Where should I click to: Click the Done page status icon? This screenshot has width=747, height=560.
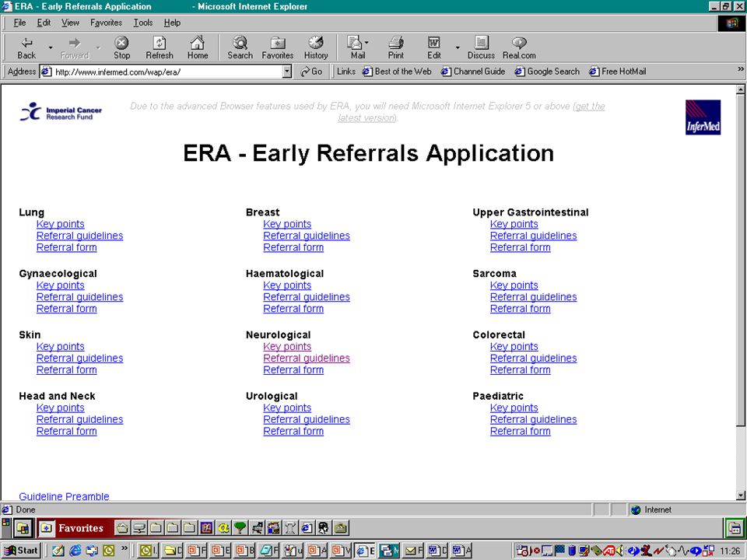(x=7, y=509)
